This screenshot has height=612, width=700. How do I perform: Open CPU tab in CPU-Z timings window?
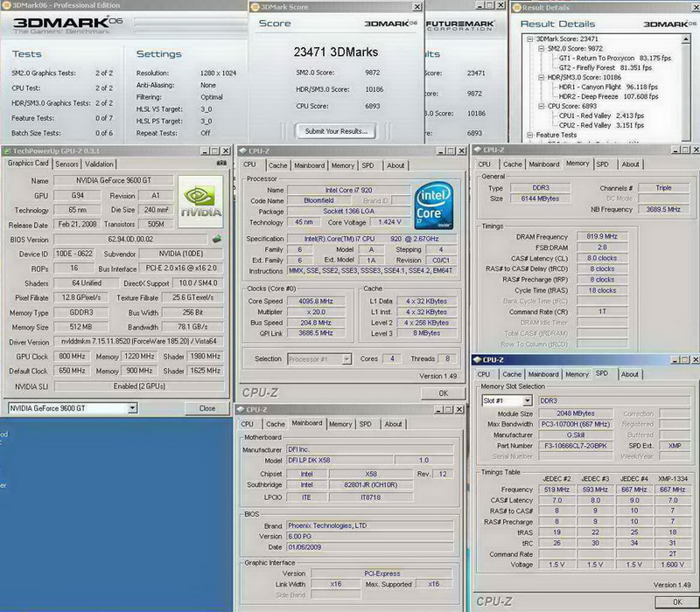(x=485, y=164)
